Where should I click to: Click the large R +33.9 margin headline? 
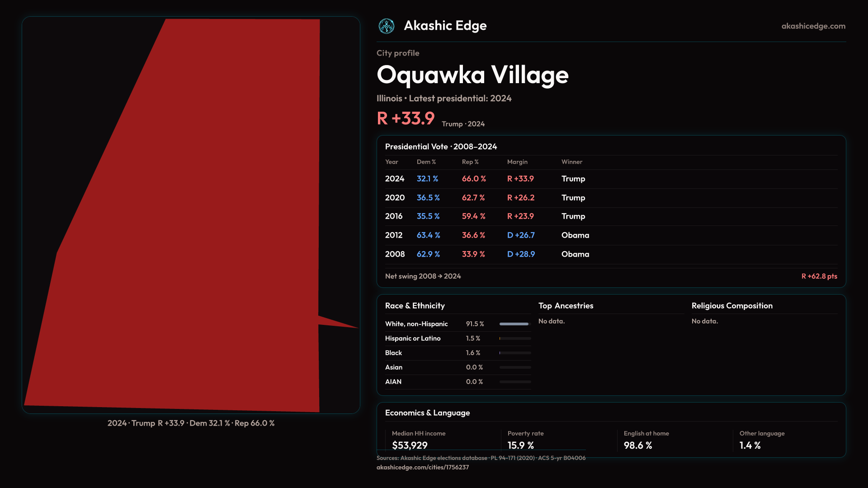coord(406,118)
